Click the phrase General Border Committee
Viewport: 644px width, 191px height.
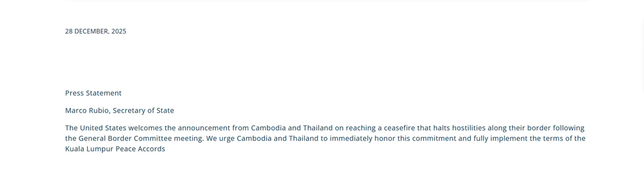point(125,138)
